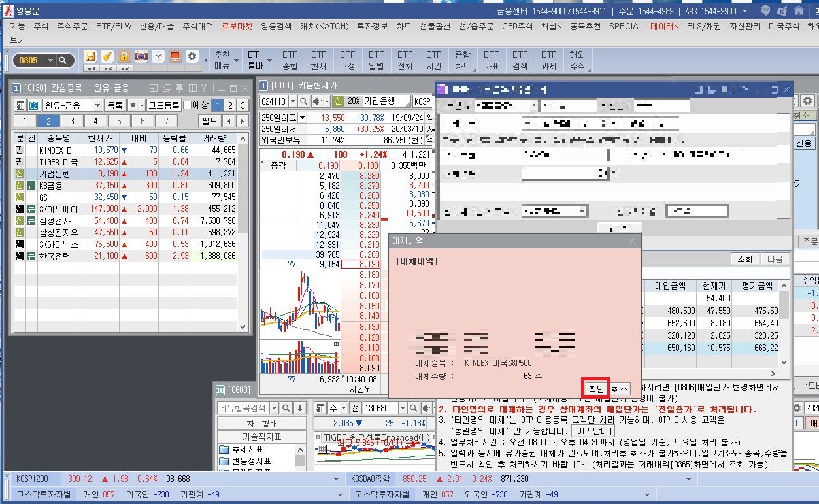Click the save screen floppy disk icon

click(90, 57)
